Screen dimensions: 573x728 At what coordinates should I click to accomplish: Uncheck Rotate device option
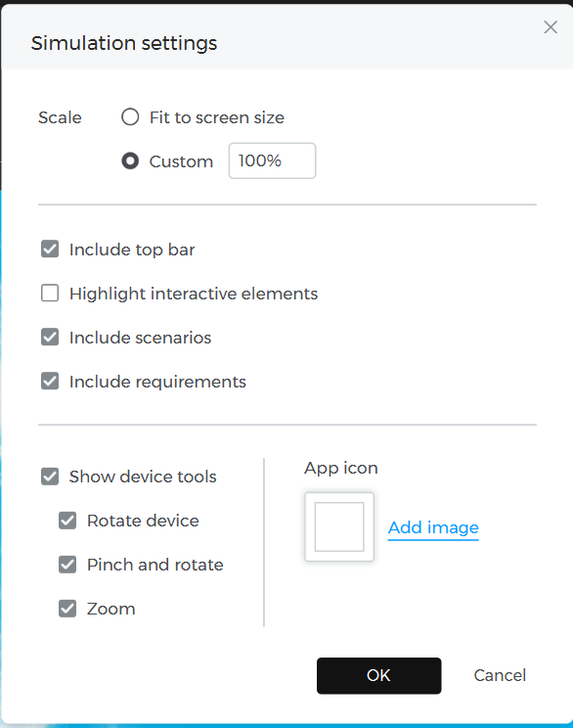tap(67, 521)
